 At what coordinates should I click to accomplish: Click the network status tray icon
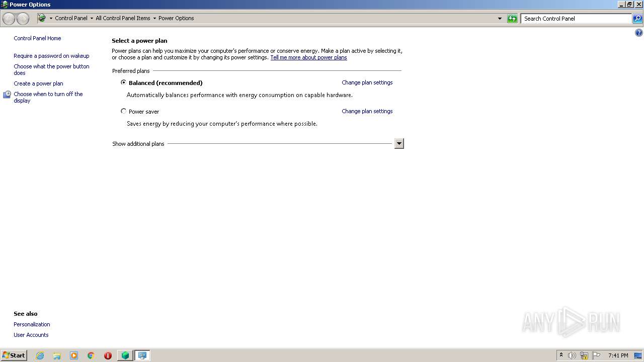pyautogui.click(x=584, y=355)
